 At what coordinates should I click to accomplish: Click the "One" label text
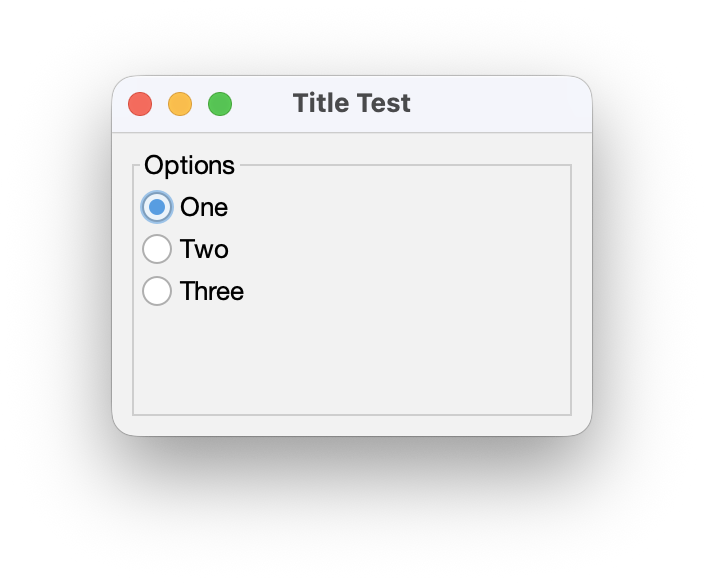coord(204,207)
